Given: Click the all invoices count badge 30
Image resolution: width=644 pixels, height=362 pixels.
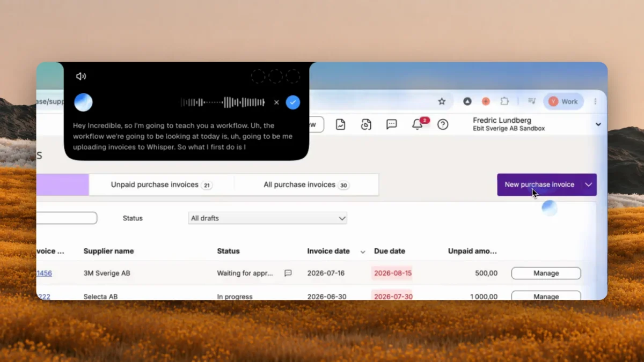Looking at the screenshot, I should tap(343, 186).
